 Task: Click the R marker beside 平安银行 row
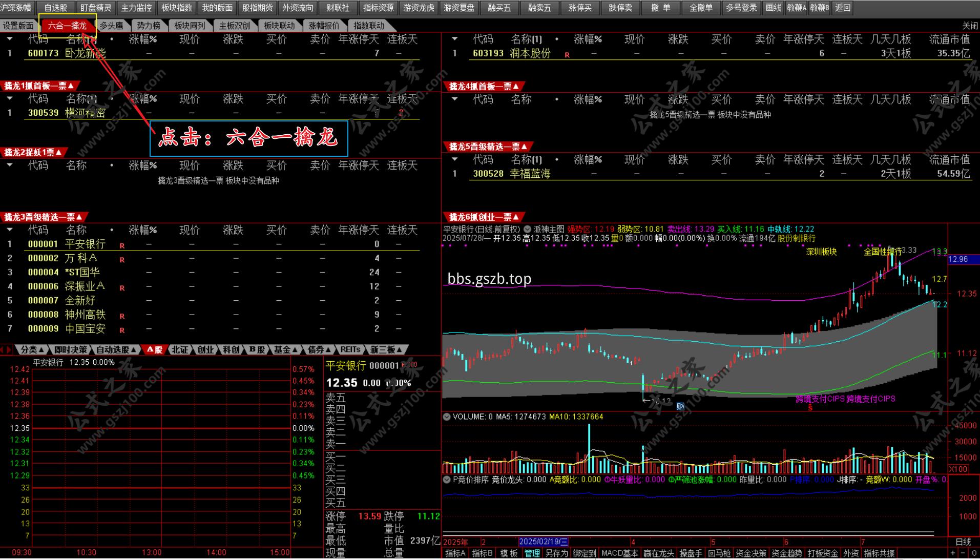(122, 246)
